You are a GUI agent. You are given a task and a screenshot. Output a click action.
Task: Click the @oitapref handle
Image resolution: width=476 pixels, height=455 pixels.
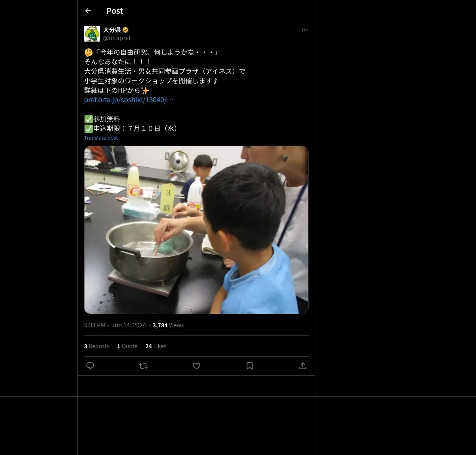(117, 38)
